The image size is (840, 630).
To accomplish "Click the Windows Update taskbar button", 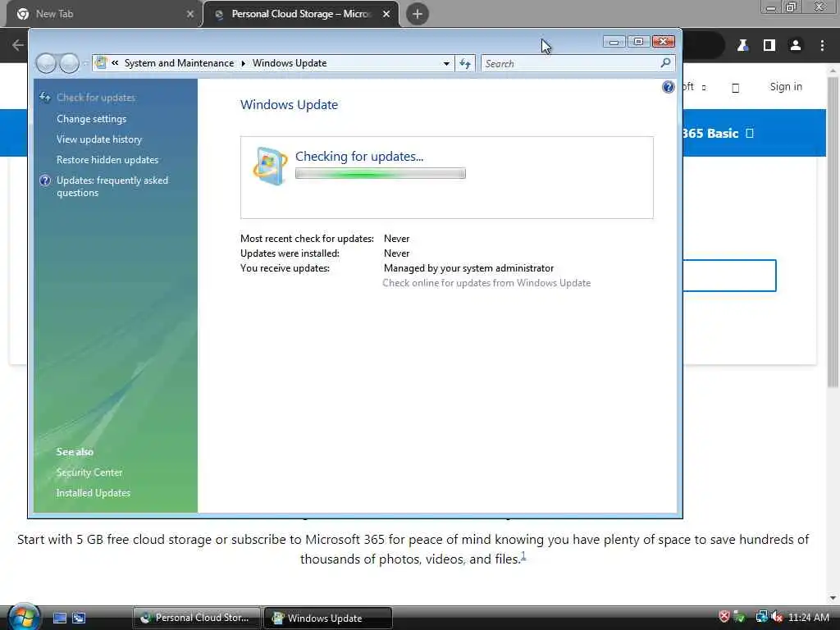I will point(328,618).
